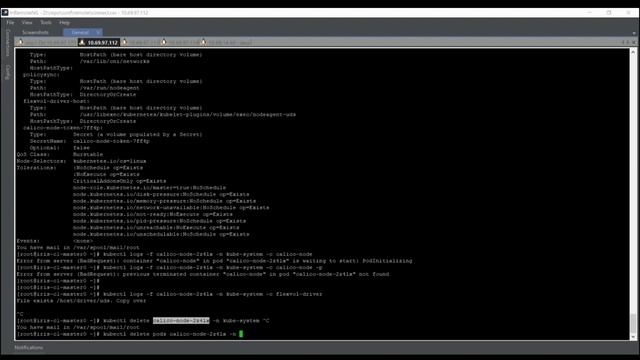Minimize the mRemoteNG window
The height and width of the screenshot is (360, 640).
[x=590, y=13]
